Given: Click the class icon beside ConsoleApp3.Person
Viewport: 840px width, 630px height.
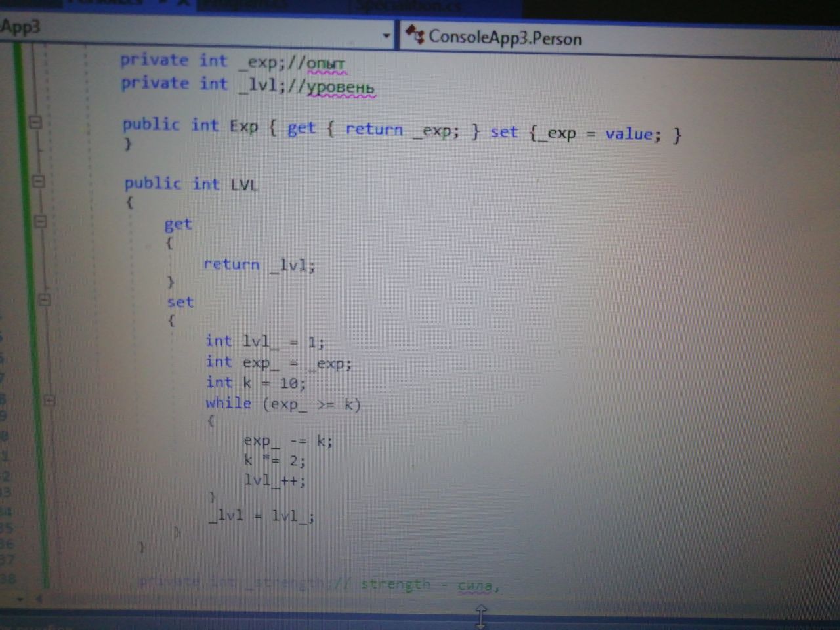Looking at the screenshot, I should click(414, 35).
